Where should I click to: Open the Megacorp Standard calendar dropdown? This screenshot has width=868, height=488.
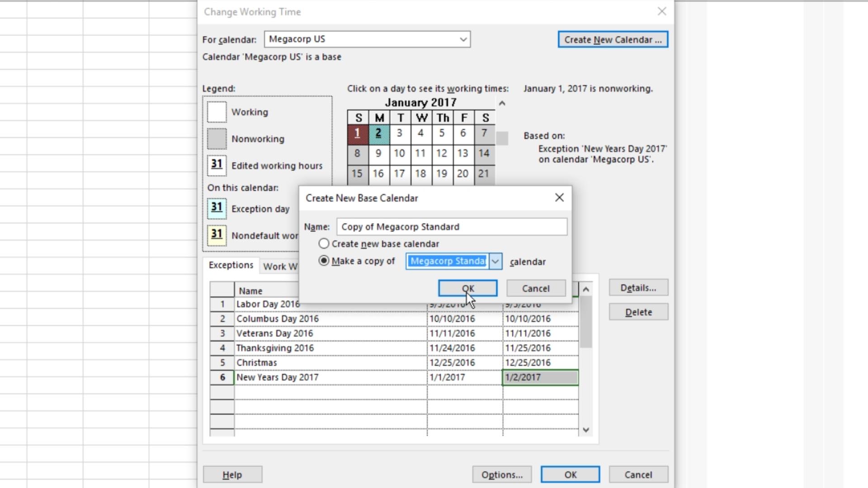(x=495, y=261)
